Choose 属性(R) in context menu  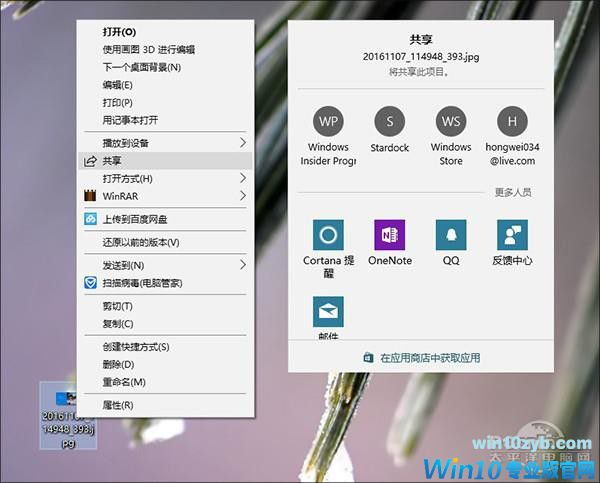click(x=165, y=405)
